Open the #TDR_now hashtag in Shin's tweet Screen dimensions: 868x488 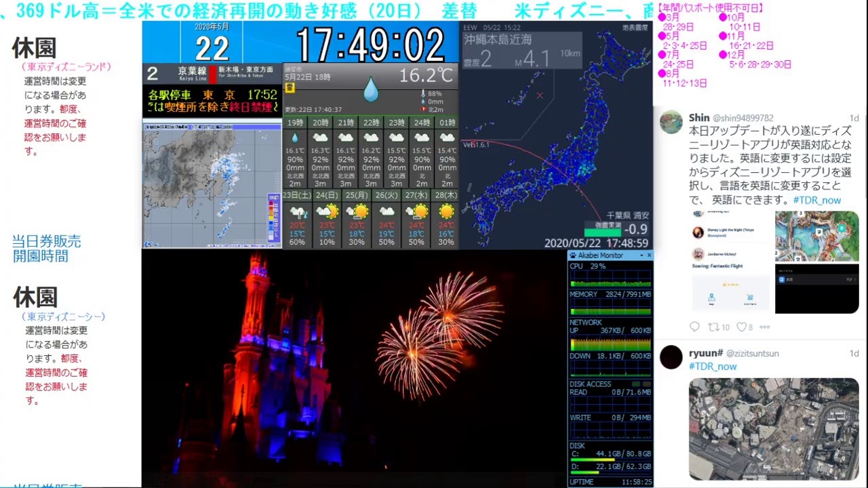[816, 200]
